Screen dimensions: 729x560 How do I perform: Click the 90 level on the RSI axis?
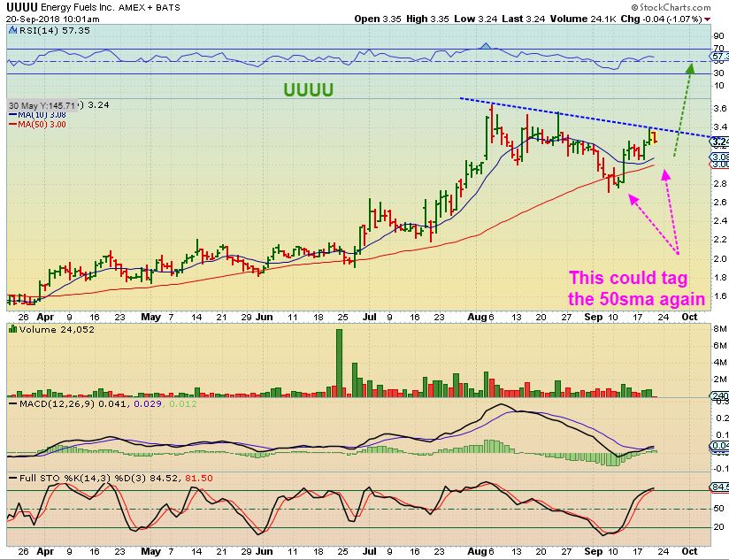pyautogui.click(x=718, y=35)
